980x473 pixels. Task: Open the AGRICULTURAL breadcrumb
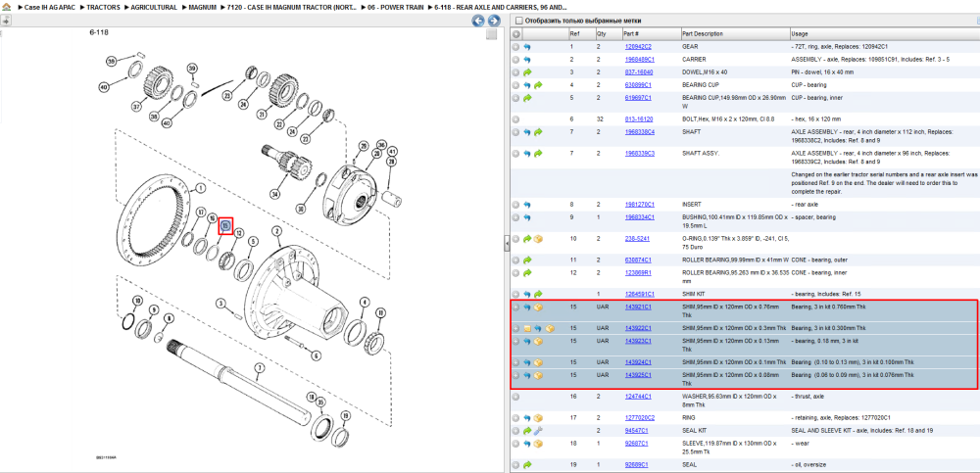coord(153,7)
